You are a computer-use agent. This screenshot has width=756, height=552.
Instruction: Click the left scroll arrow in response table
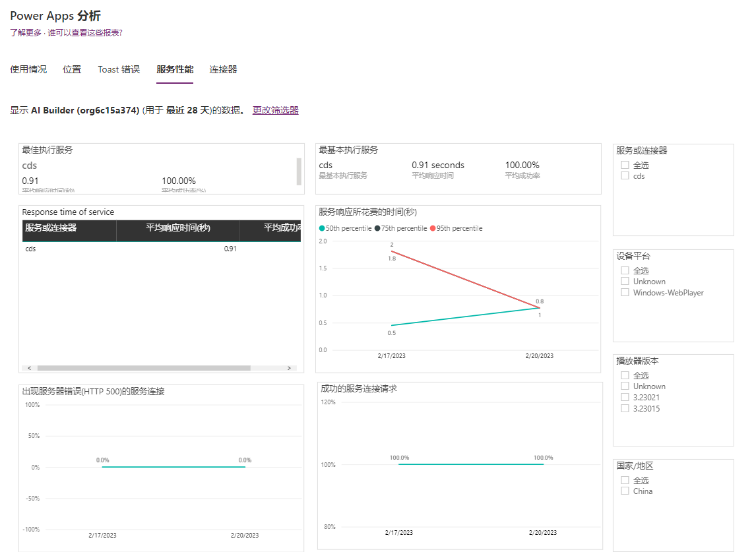tap(30, 368)
